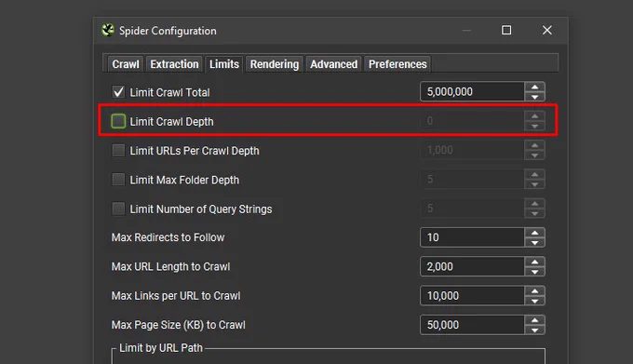633x364 pixels.
Task: Switch to the Crawl tab
Action: point(125,64)
